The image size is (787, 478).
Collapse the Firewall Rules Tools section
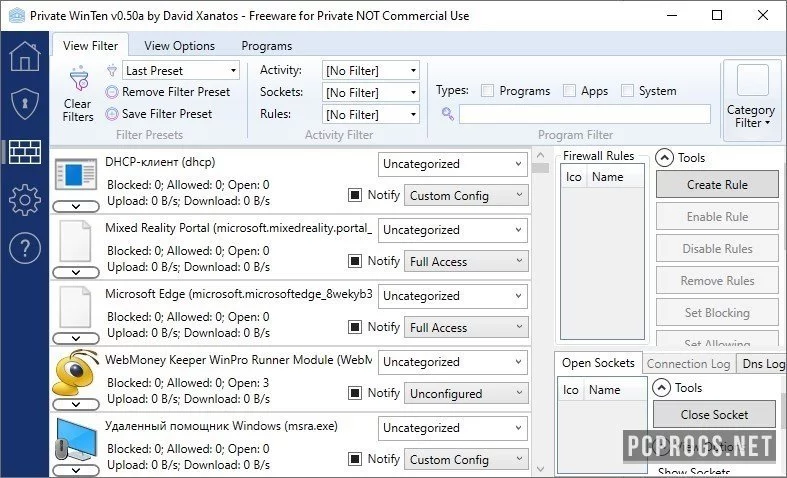point(665,158)
